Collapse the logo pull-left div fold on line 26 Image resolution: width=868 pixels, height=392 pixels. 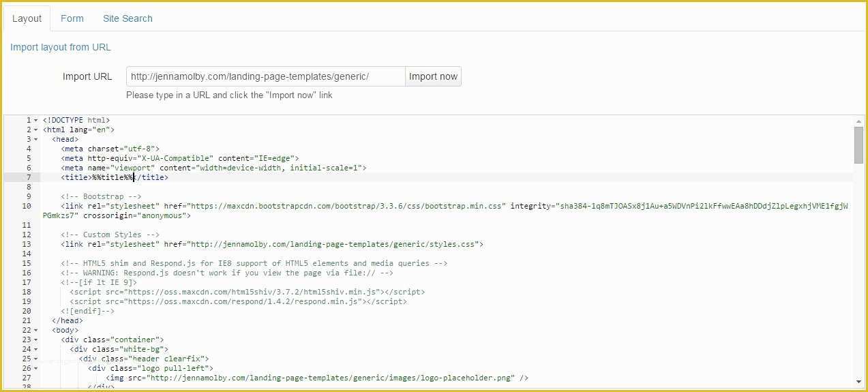[x=36, y=369]
